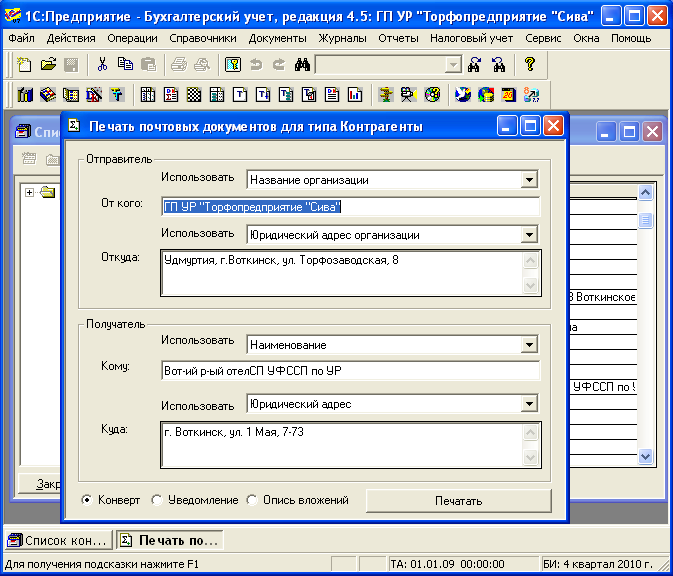Click the binoculars Find icon
673x576 pixels.
coord(302,65)
